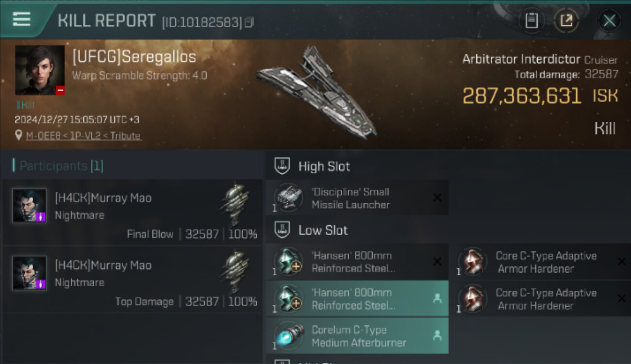Viewport: 631px width, 364px height.
Task: Select second Core C-Type Adaptive Armor Hardener
Action: coord(541,299)
